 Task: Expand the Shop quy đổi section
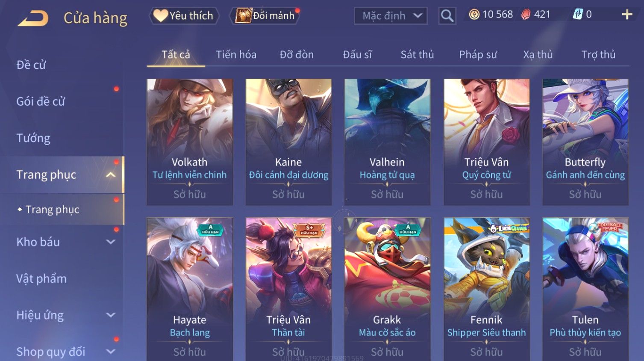tap(111, 352)
